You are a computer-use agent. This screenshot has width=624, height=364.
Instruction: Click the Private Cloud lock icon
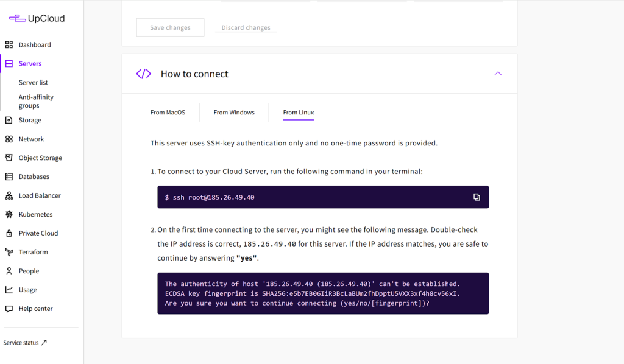pyautogui.click(x=9, y=233)
